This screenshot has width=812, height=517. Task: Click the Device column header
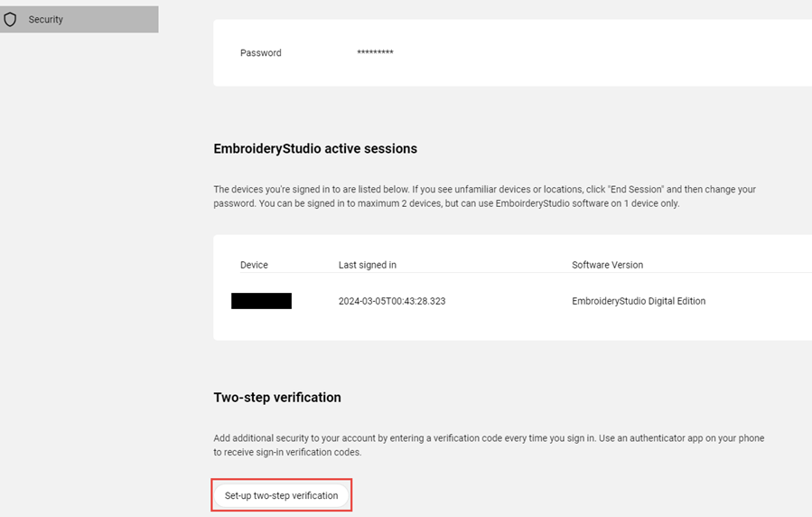254,265
